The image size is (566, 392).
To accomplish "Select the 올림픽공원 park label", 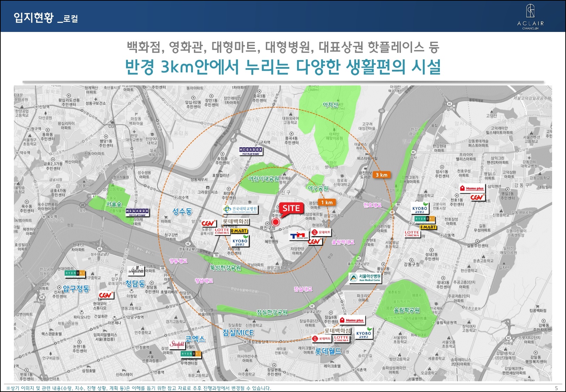I will pos(407,310).
